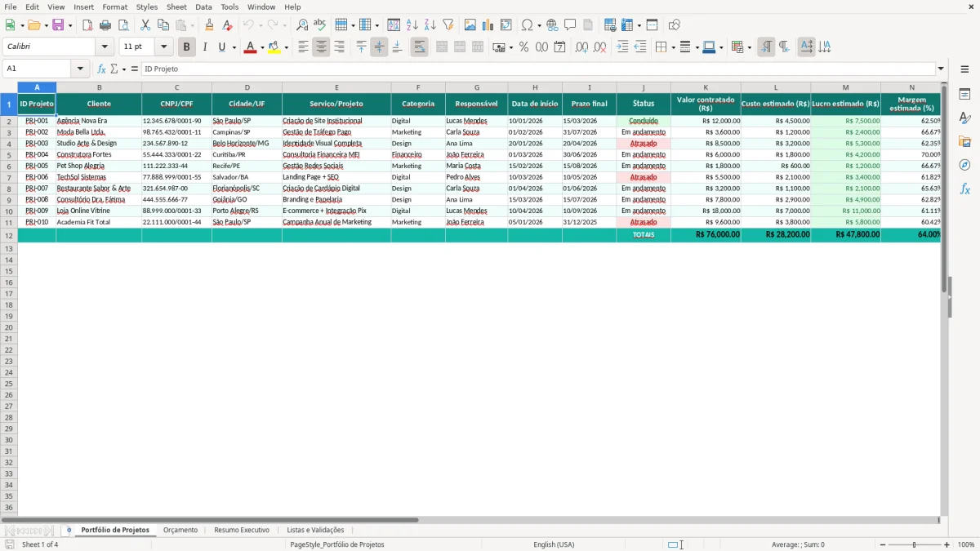Insert a comment
Screen dimensions: 980x551
coord(570,25)
